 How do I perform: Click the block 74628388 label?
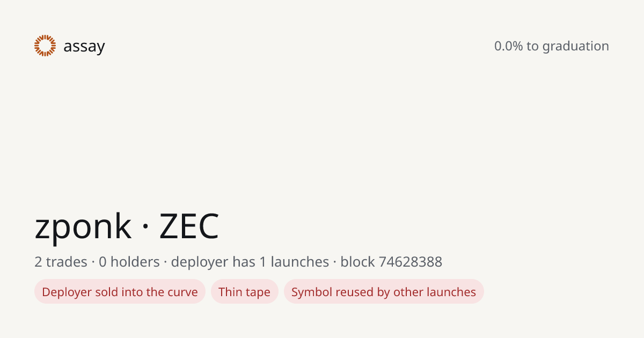point(391,262)
